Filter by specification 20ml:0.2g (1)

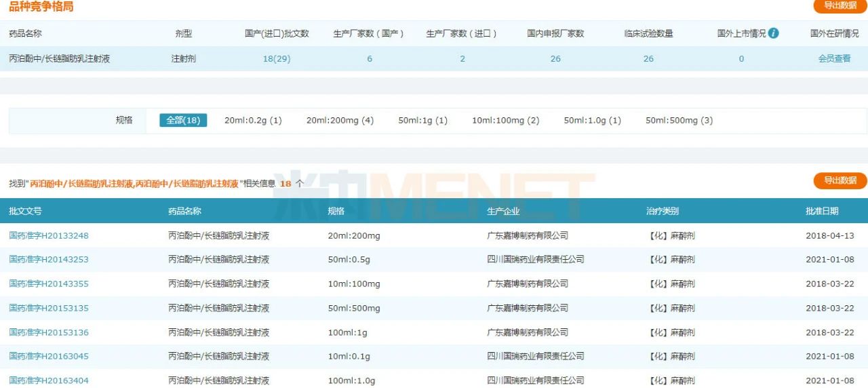pyautogui.click(x=253, y=121)
